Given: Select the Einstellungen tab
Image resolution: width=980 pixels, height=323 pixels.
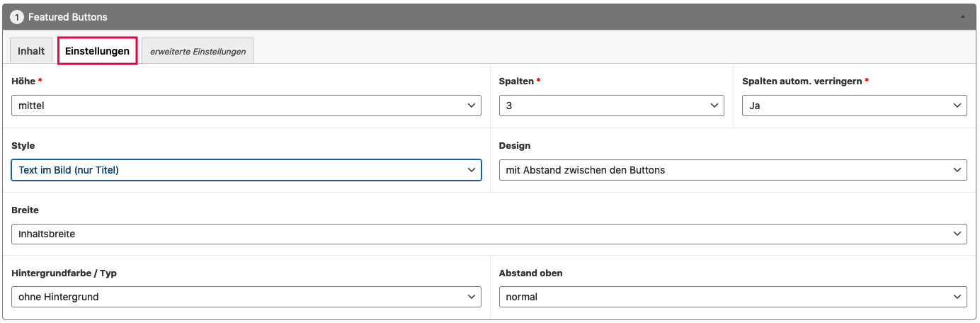Looking at the screenshot, I should 97,51.
